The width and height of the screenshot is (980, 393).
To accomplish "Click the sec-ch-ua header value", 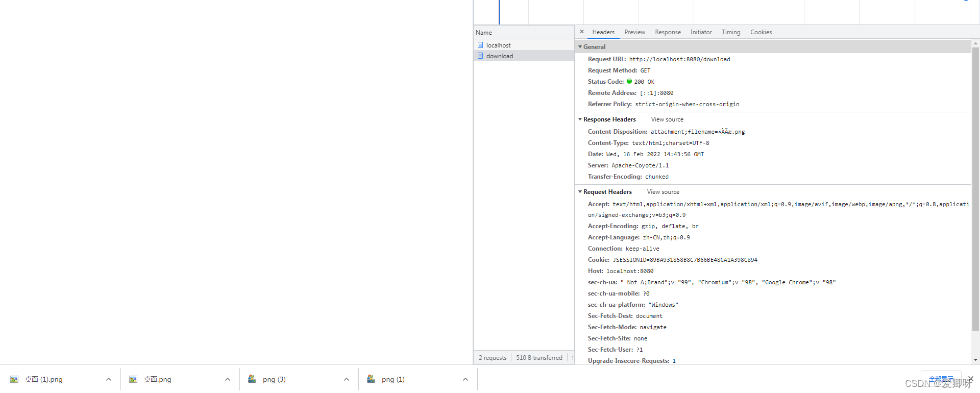I will pos(728,282).
